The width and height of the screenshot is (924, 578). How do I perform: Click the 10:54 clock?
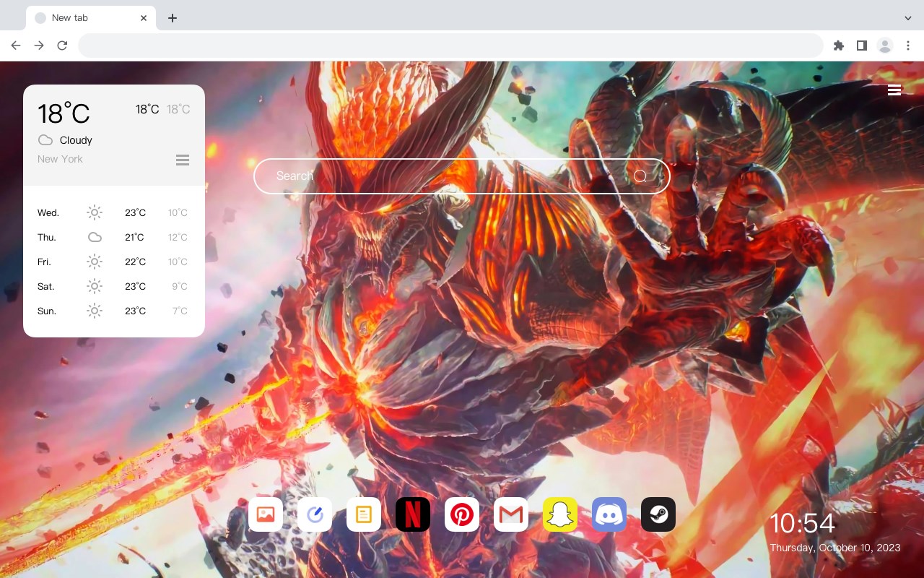(802, 523)
